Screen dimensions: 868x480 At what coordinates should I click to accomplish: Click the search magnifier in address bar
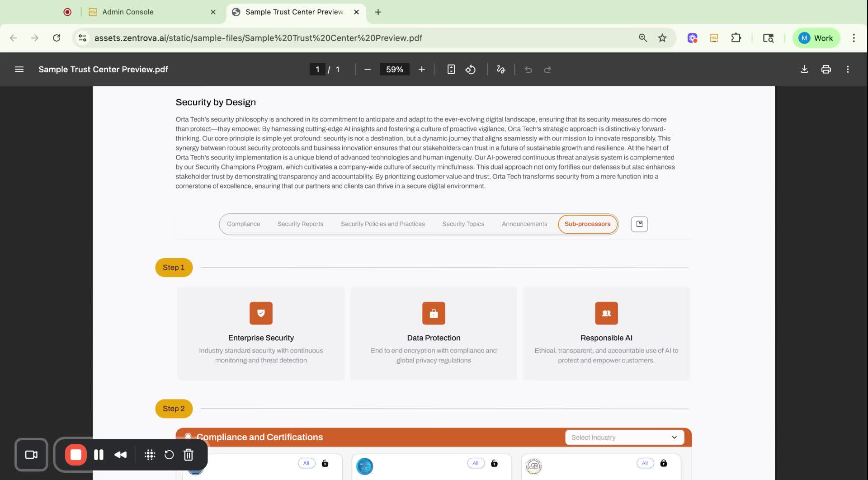click(x=642, y=38)
